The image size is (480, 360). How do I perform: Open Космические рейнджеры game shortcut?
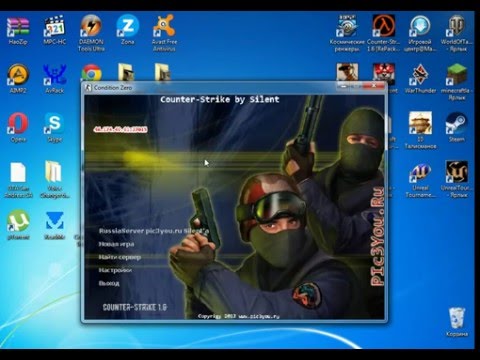[x=347, y=33]
